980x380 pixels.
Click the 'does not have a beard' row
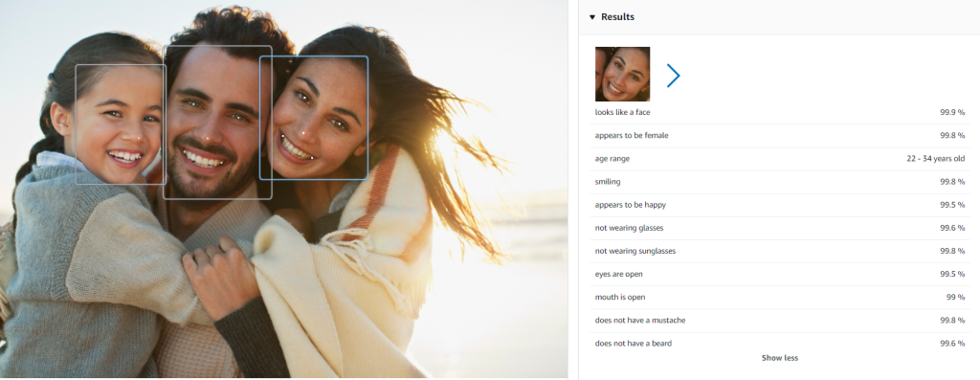tap(779, 343)
